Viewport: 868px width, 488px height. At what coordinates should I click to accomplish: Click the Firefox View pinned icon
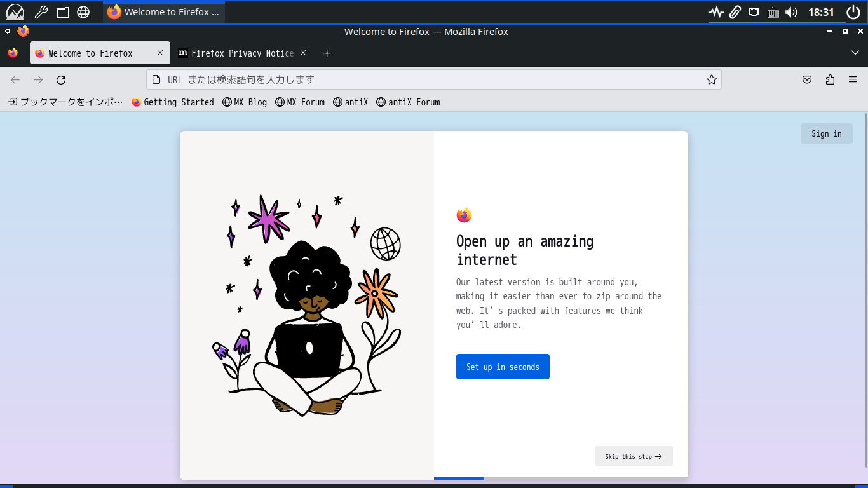coord(13,53)
